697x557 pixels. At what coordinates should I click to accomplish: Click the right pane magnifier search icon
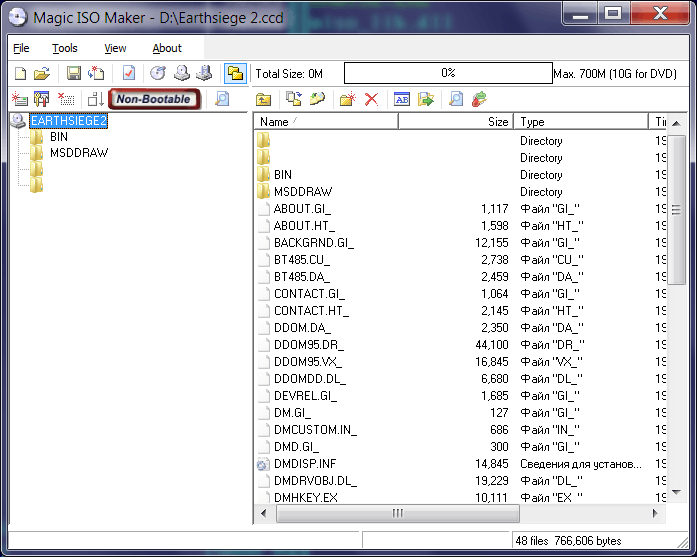pos(456,99)
